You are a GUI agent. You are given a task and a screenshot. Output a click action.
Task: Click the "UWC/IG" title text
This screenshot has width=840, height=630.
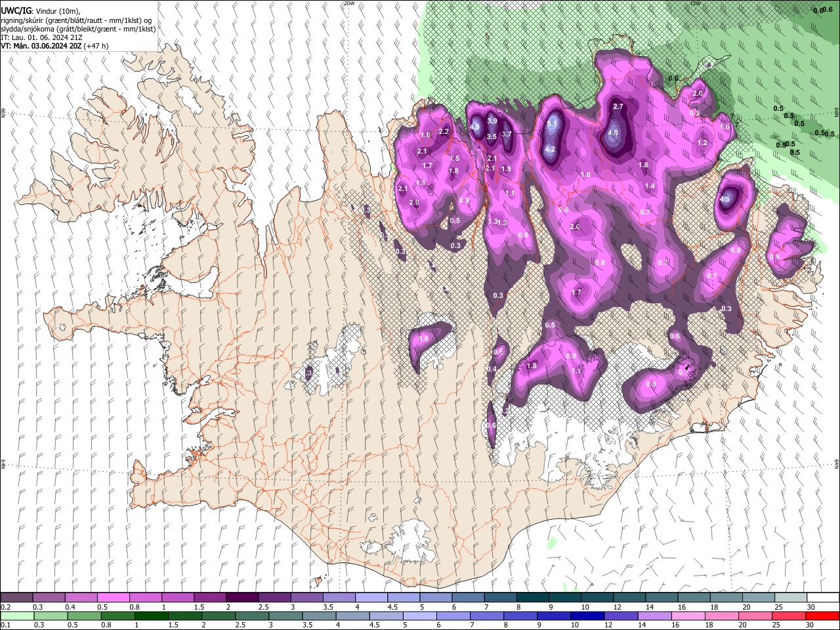(16, 11)
